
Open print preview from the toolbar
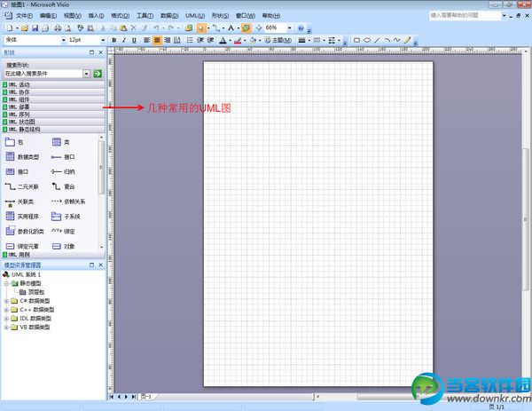click(68, 28)
